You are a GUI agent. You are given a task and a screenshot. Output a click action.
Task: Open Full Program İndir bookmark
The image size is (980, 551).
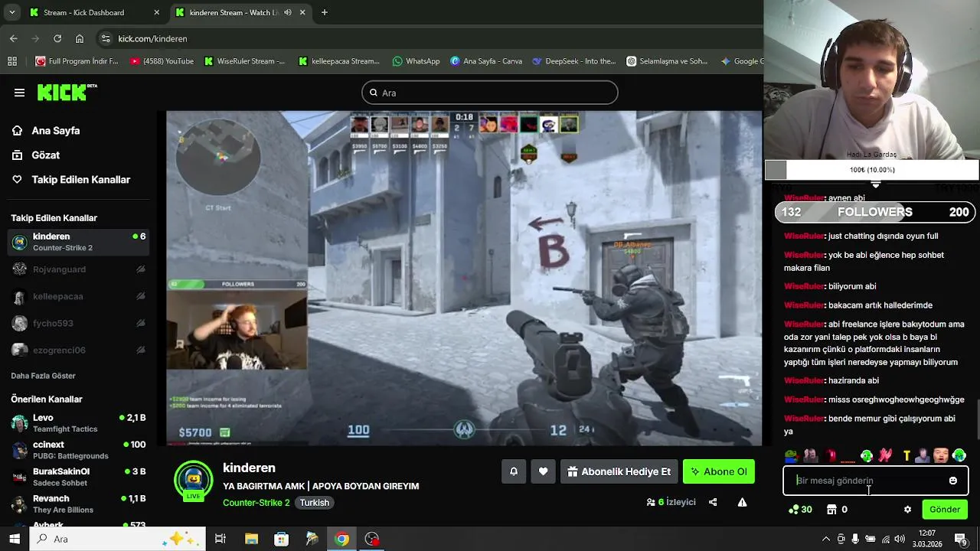(x=77, y=61)
